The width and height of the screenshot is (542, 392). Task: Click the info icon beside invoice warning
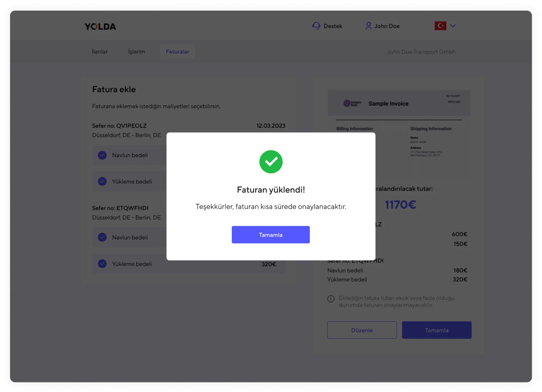coord(331,299)
